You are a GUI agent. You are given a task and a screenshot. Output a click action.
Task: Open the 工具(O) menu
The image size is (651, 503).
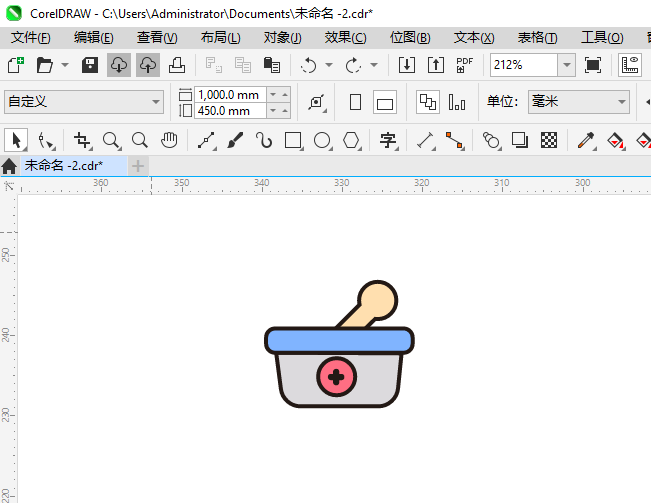click(x=602, y=38)
